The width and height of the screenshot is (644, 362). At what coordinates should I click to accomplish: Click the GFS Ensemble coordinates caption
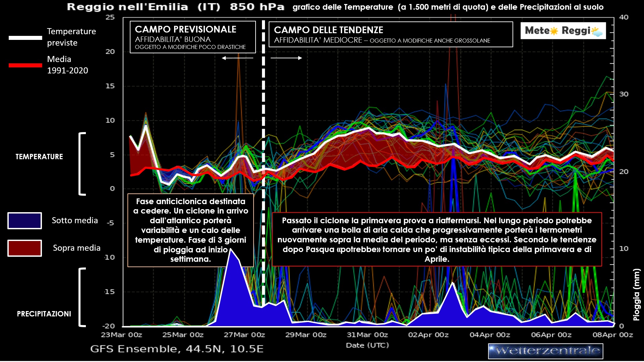pyautogui.click(x=177, y=349)
